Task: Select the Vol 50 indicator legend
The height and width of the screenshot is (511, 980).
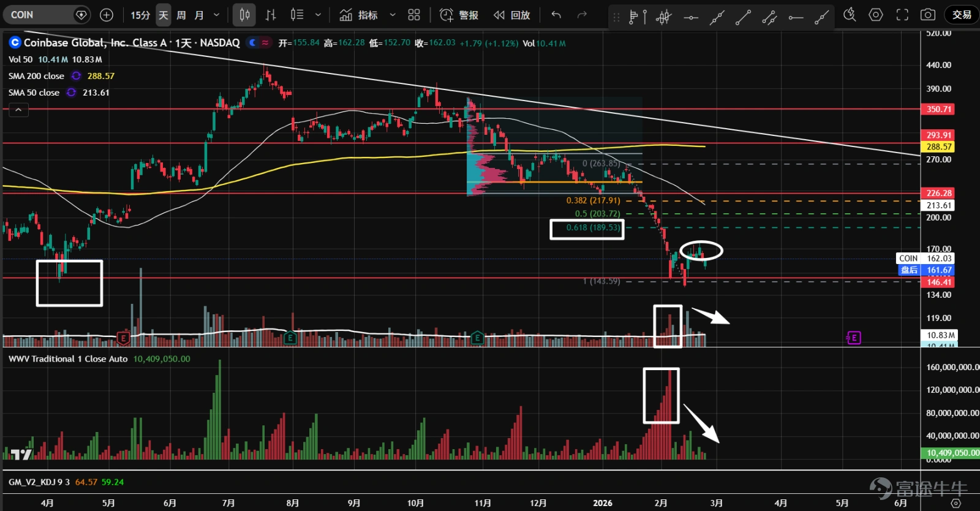Action: click(x=20, y=59)
